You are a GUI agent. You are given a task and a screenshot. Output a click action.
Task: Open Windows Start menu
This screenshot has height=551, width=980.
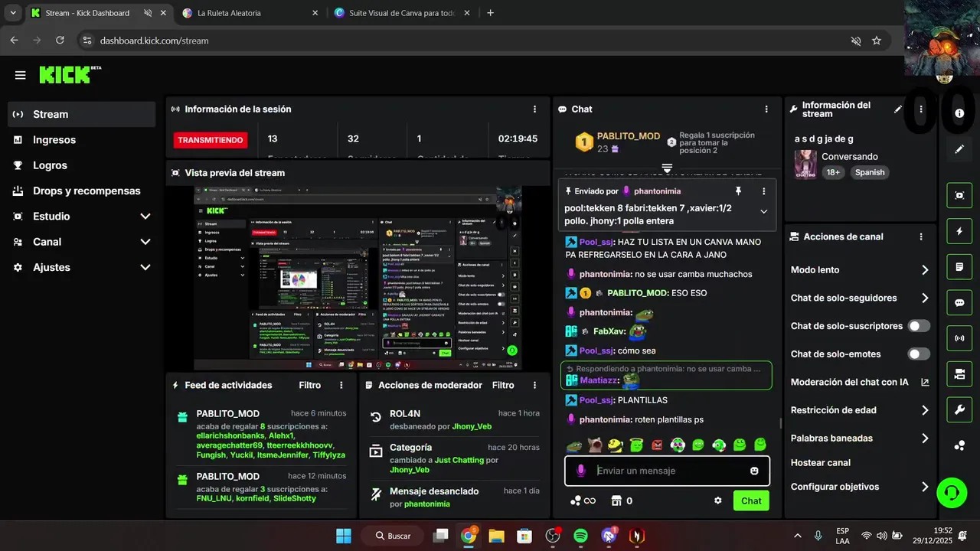click(x=343, y=536)
